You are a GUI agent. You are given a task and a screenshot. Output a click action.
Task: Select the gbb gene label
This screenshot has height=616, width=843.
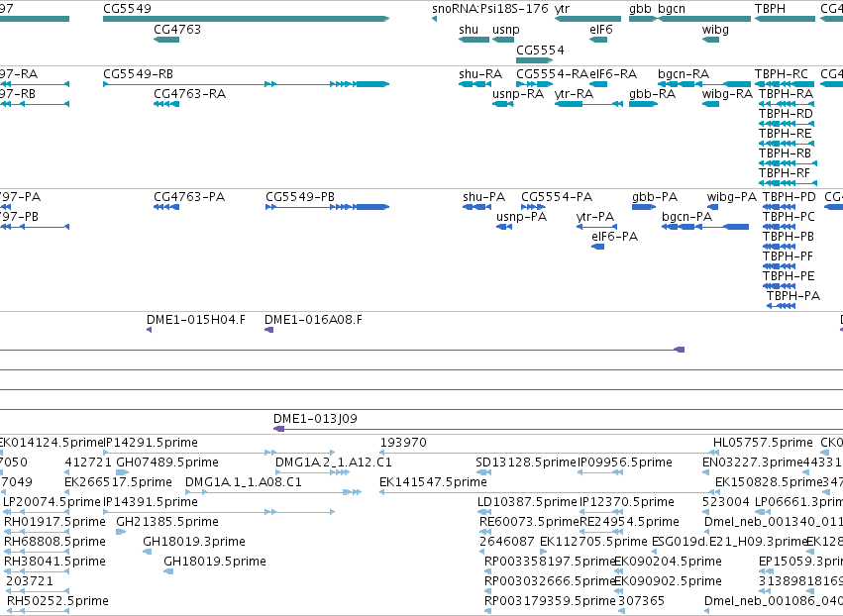tap(640, 9)
